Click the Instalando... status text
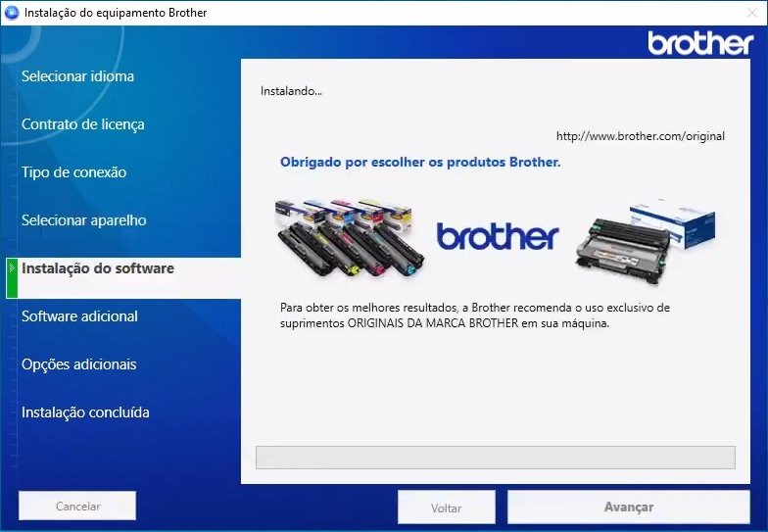The height and width of the screenshot is (532, 768). pos(291,91)
